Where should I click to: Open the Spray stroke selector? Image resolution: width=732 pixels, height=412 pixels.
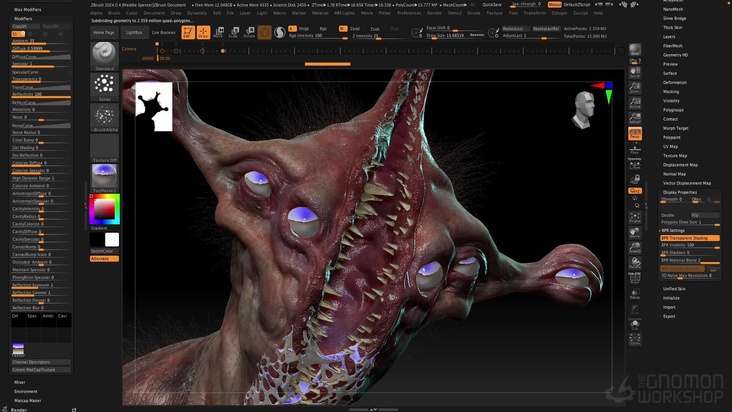click(x=104, y=86)
